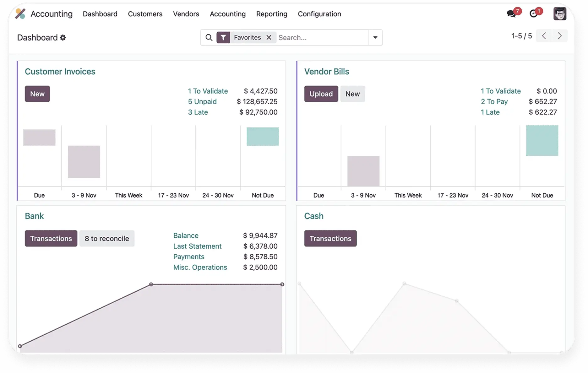Click the search magnifier icon

coord(209,37)
